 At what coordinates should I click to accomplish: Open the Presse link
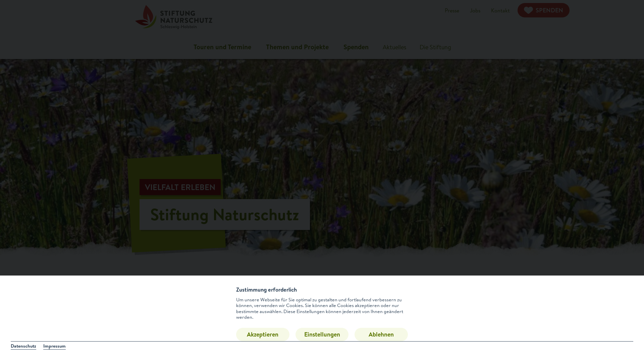point(452,10)
